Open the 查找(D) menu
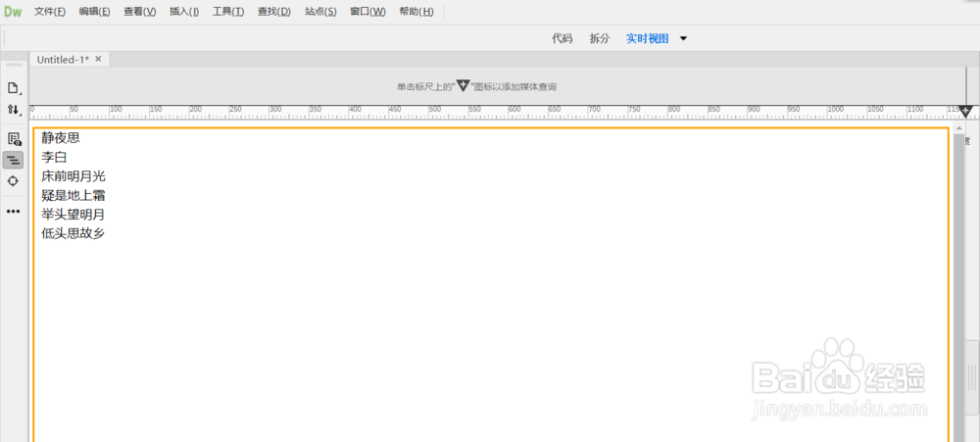Viewport: 980px width, 442px height. click(x=274, y=12)
